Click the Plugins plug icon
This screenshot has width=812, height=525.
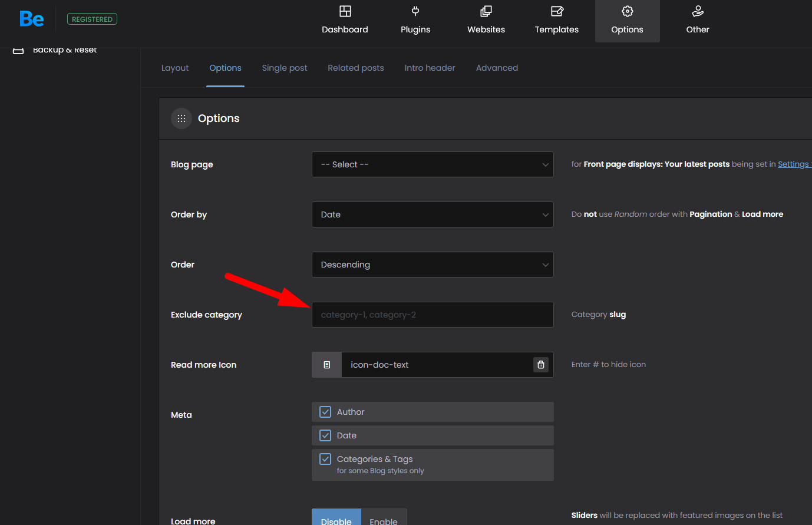click(415, 11)
